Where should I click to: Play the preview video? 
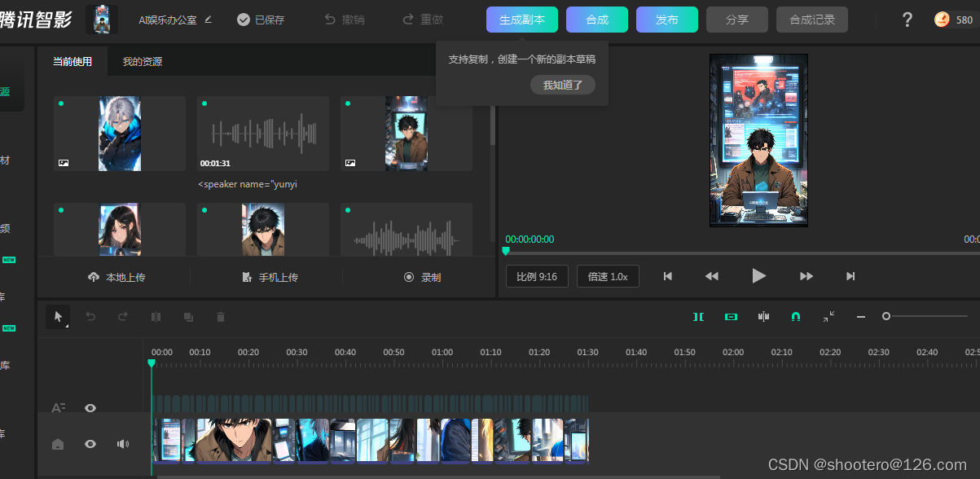tap(758, 276)
